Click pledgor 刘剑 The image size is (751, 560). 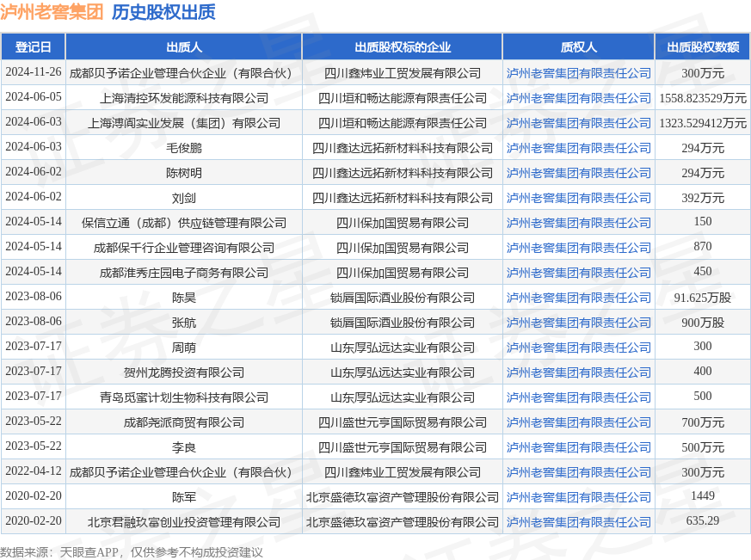(x=184, y=198)
